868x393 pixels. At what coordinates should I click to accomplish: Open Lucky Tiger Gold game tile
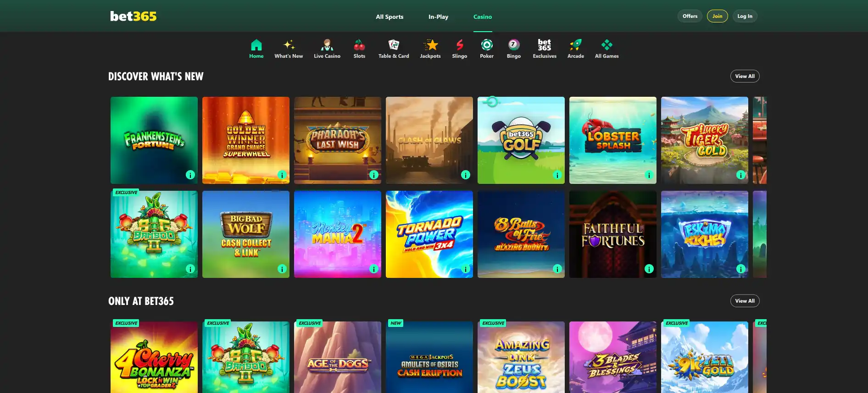705,140
